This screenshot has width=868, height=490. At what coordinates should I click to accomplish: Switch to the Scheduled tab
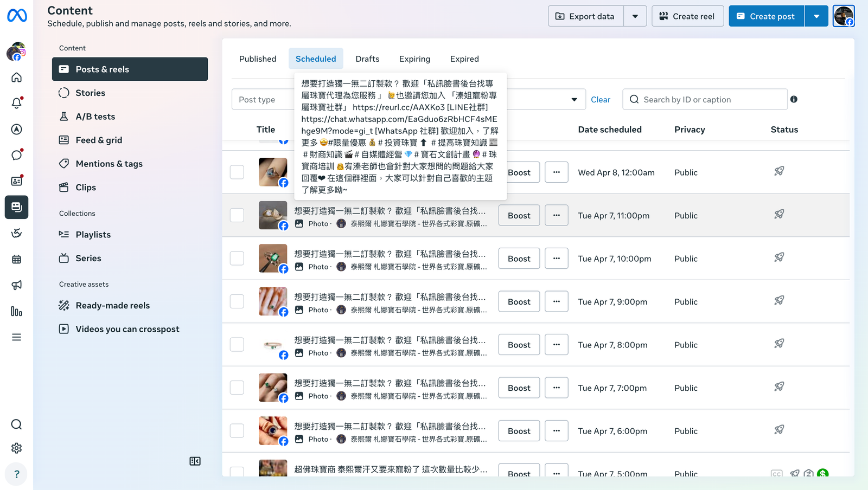click(316, 59)
